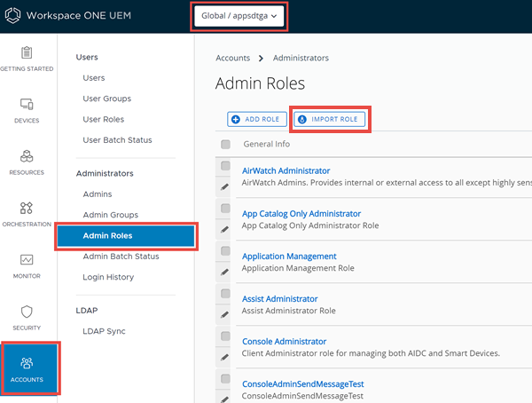The image size is (532, 403).
Task: Open Admins menu item
Action: (x=98, y=194)
